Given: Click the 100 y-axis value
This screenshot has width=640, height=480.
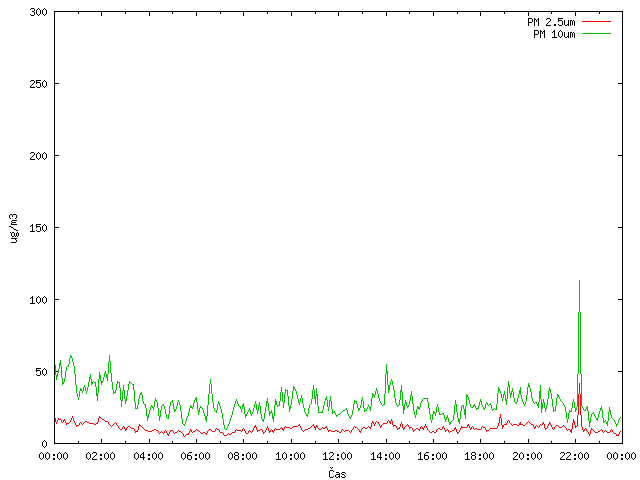Looking at the screenshot, I should (38, 300).
